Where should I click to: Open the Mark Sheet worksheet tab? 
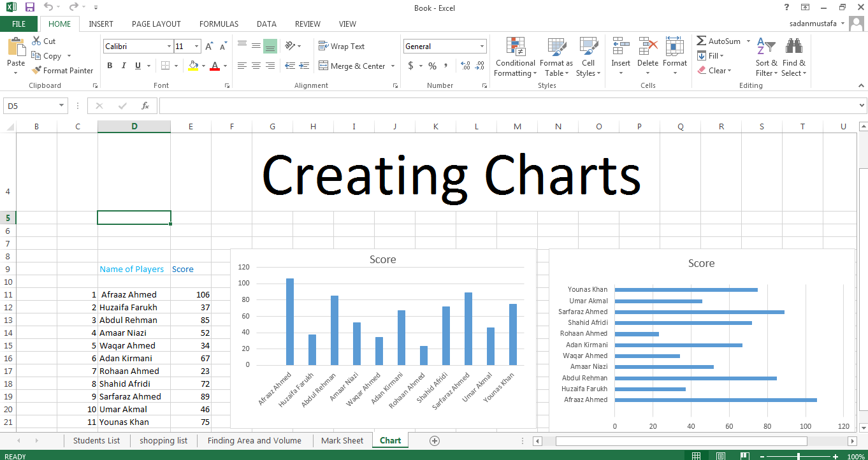pos(342,440)
